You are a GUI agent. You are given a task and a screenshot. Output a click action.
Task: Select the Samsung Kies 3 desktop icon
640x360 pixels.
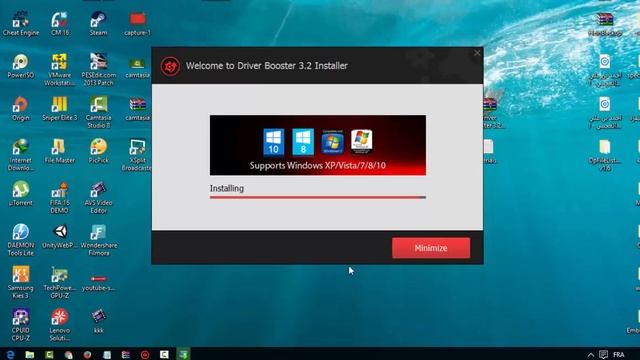[20, 282]
